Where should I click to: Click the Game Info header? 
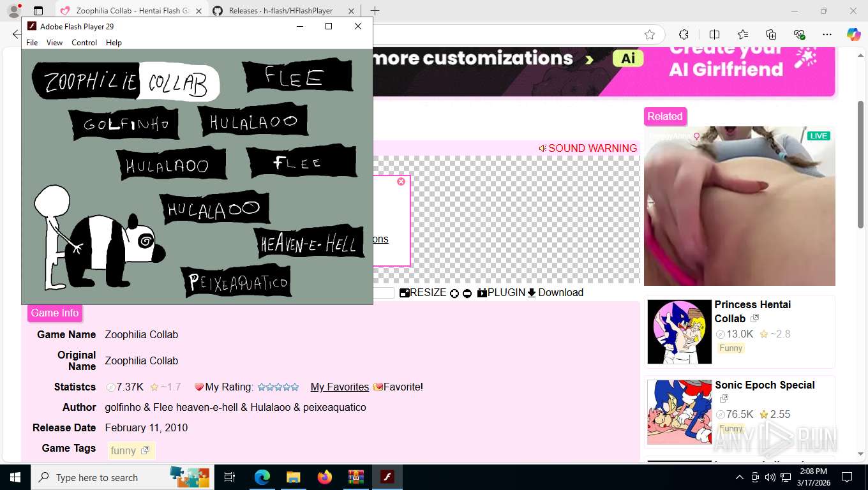pyautogui.click(x=55, y=313)
